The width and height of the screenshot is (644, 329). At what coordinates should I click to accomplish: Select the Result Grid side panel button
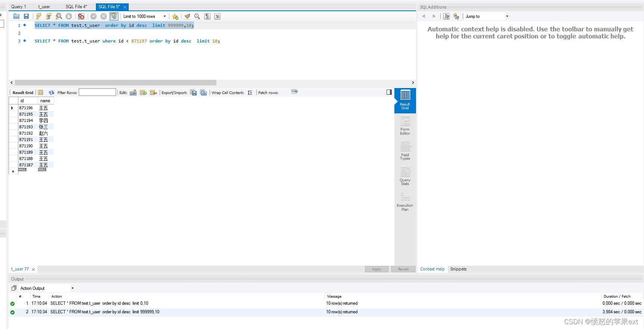[405, 100]
